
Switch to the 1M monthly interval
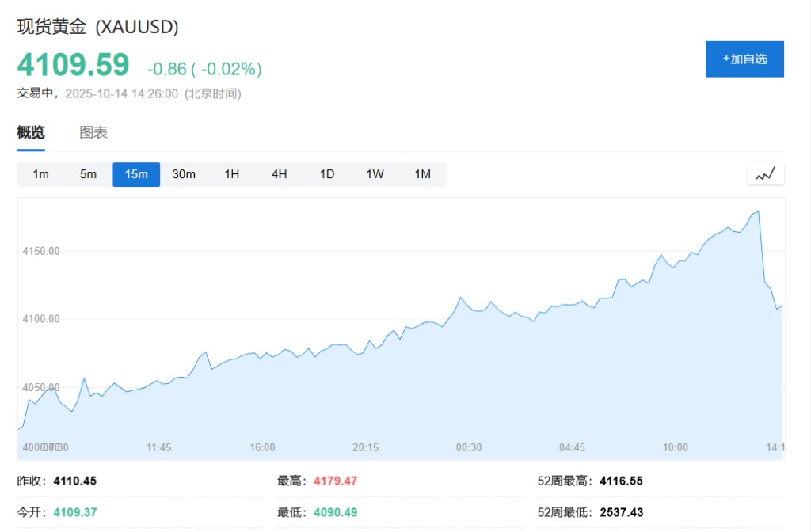[x=422, y=174]
